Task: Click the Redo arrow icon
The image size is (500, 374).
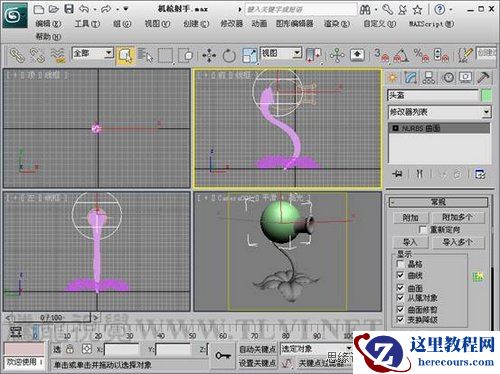Action: click(106, 9)
